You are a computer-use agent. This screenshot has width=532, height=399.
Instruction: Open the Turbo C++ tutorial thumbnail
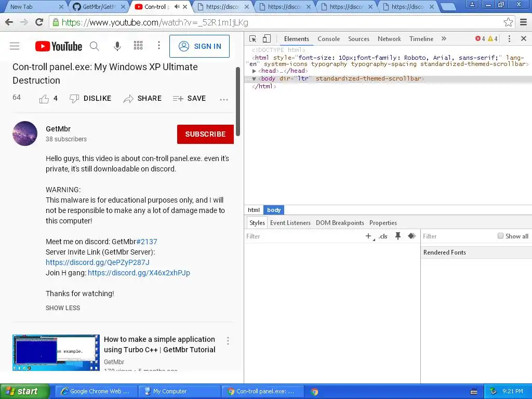click(56, 353)
